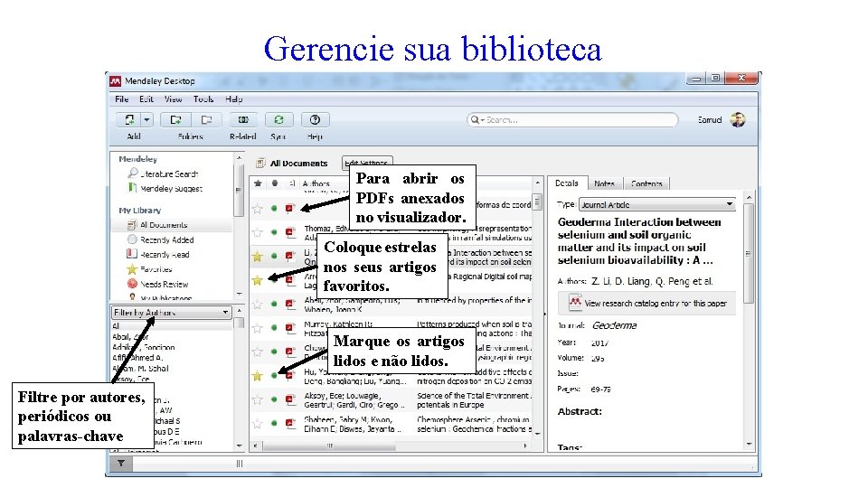
Task: Click inside the Search field
Action: (x=573, y=119)
